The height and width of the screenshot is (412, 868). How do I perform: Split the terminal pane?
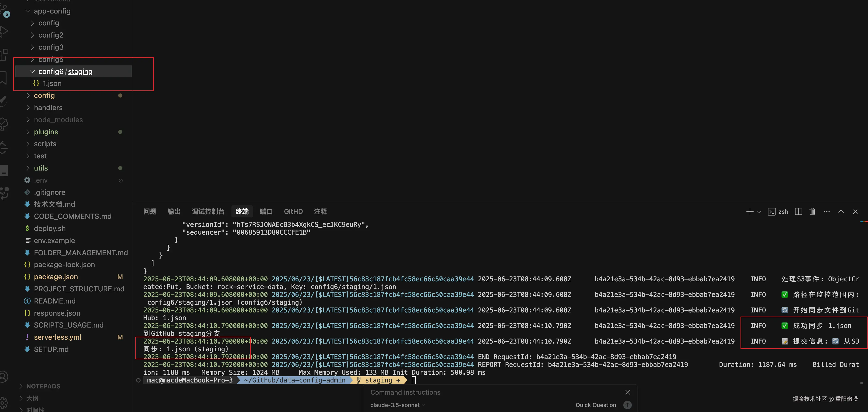[798, 211]
